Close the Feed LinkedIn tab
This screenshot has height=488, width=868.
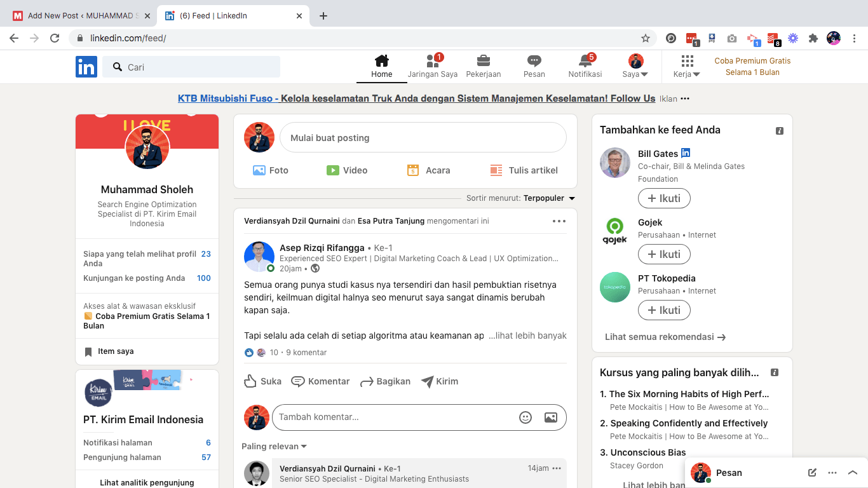coord(299,16)
